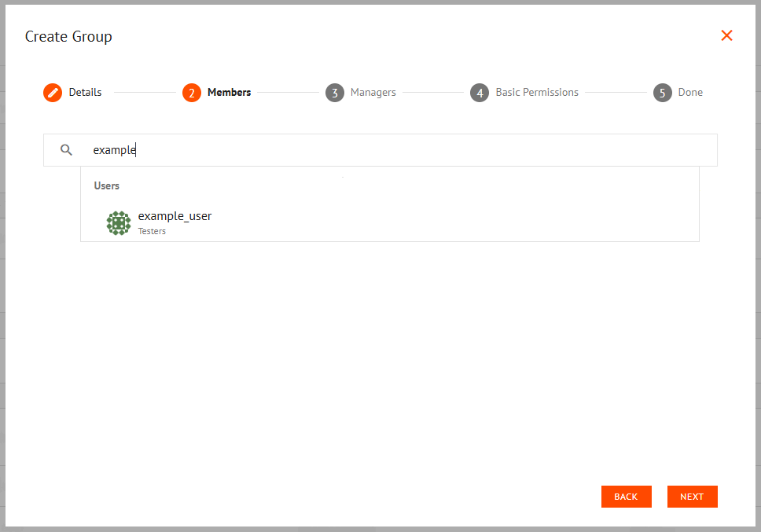Go back with the BACK button
This screenshot has height=532, width=761.
point(626,497)
